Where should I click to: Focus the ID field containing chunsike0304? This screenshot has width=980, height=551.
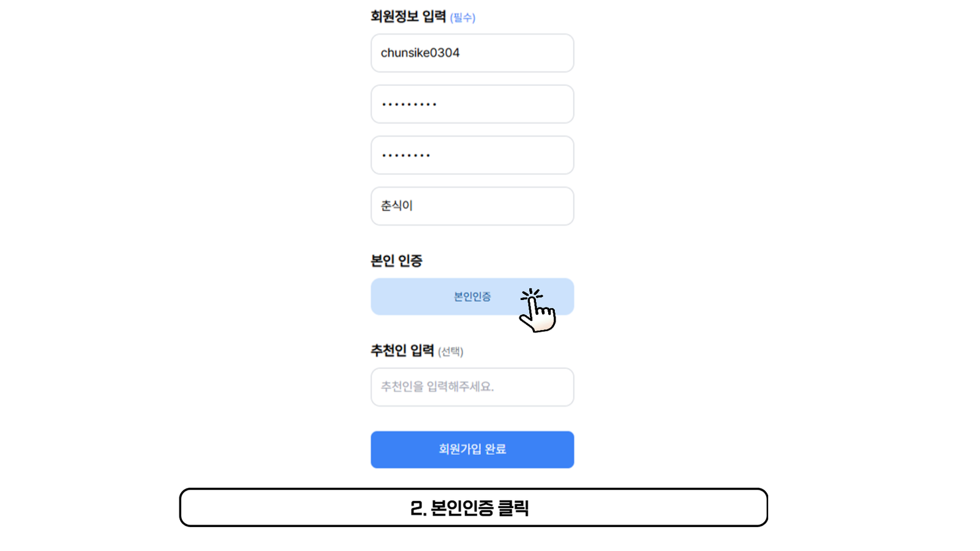point(472,53)
